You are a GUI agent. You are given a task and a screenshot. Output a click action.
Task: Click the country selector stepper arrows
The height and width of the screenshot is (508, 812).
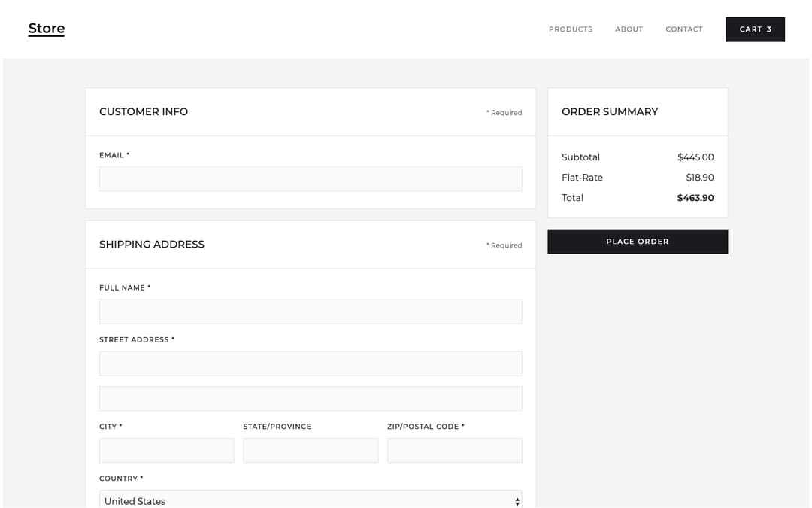[517, 500]
